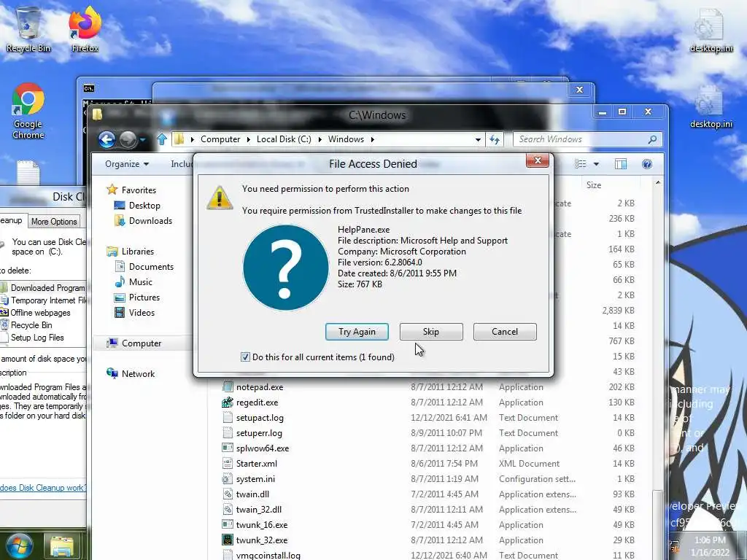The image size is (747, 560).
Task: Open Pictures library
Action: [144, 297]
